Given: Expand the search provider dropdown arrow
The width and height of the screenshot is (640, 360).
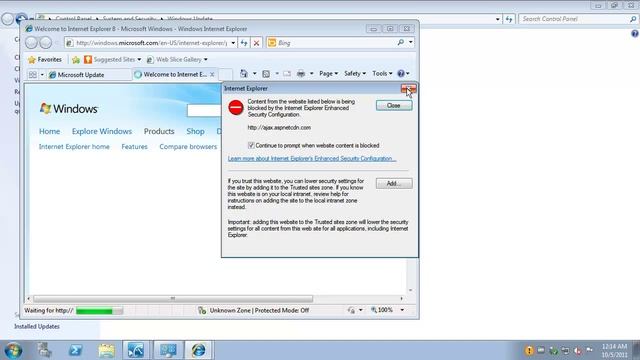Looking at the screenshot, I should [411, 42].
